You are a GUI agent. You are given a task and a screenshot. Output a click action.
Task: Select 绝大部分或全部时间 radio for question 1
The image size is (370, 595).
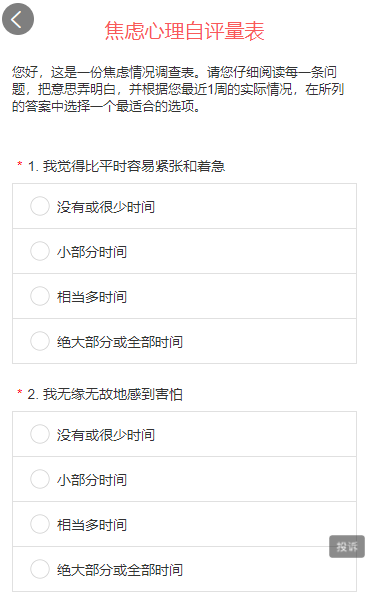(40, 341)
